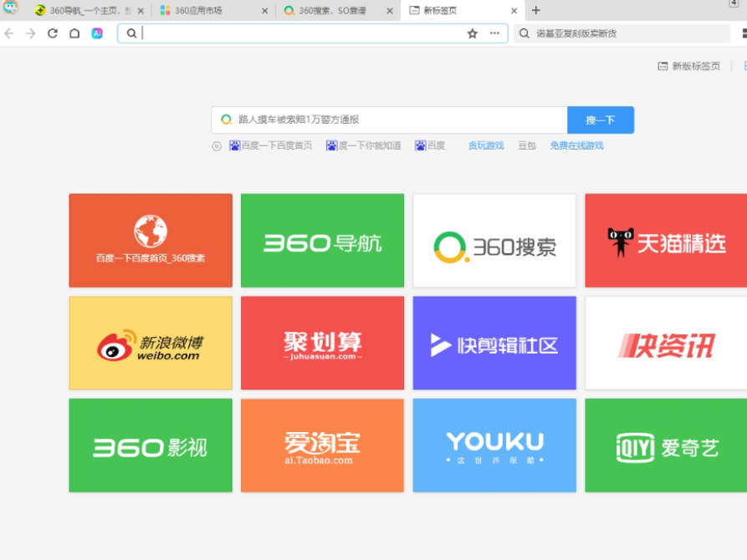747x560 pixels.
Task: Click the address bar search magnifier
Action: click(131, 33)
